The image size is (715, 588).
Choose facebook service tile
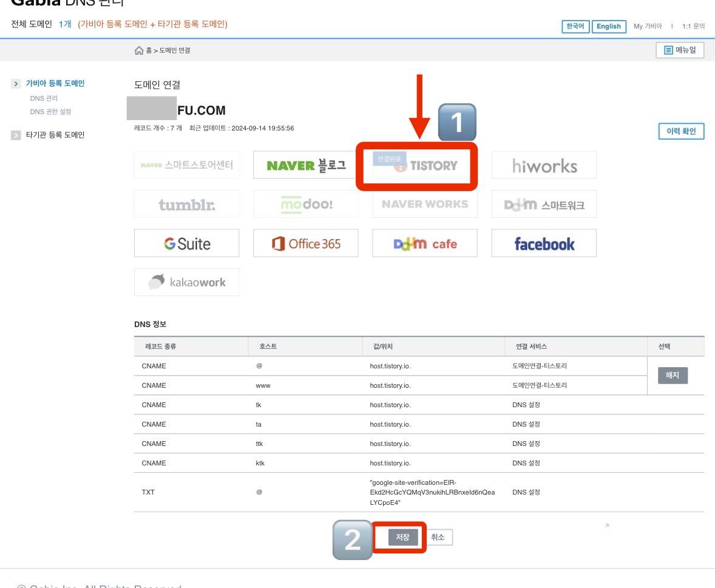click(x=544, y=243)
